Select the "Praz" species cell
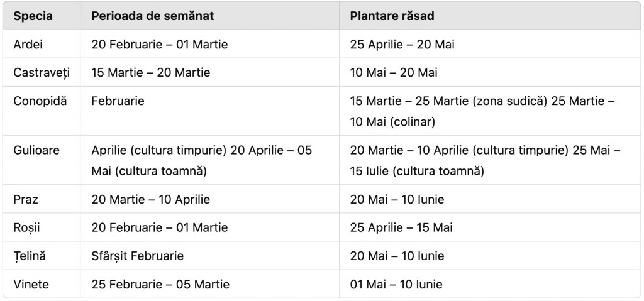The height and width of the screenshot is (301, 644). pyautogui.click(x=26, y=199)
